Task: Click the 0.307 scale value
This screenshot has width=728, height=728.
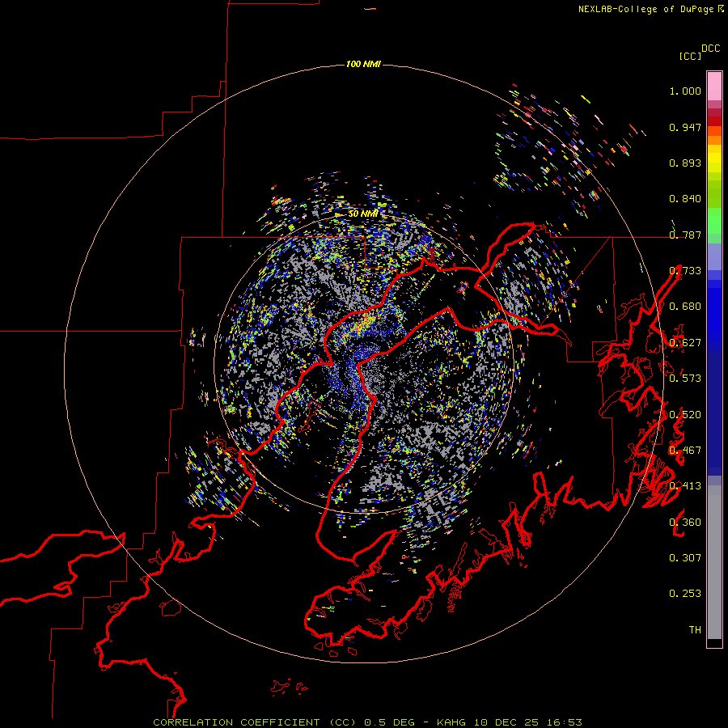Action: tap(685, 558)
